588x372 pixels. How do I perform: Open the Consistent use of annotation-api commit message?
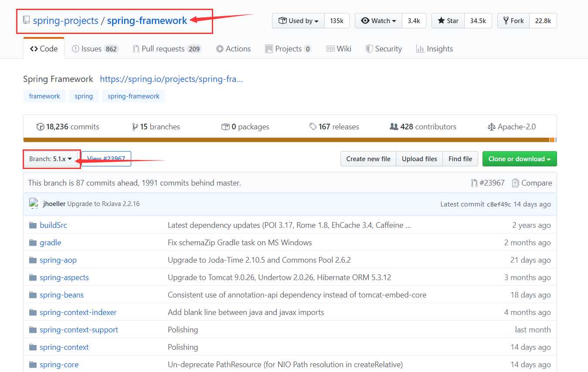[x=297, y=295]
